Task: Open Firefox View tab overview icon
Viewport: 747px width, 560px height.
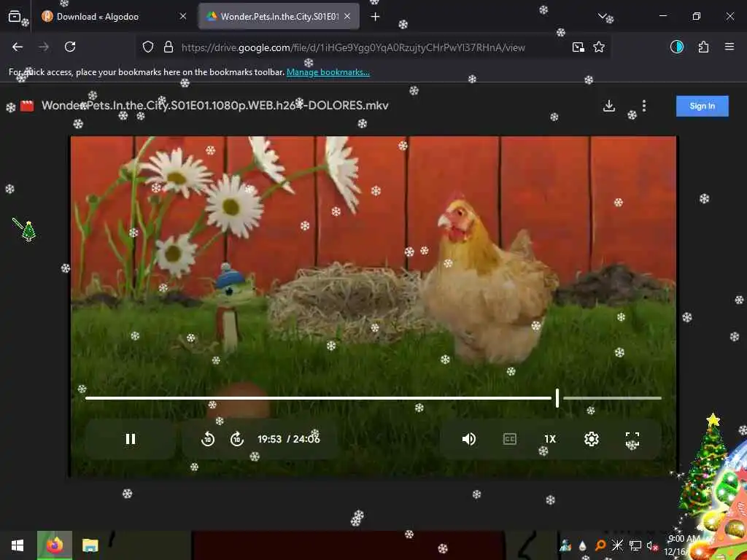Action: (15, 17)
